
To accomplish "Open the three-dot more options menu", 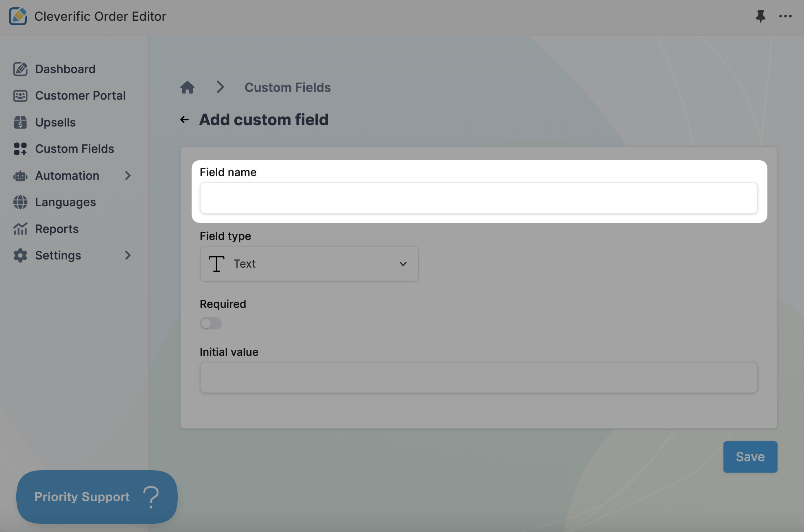I will (x=785, y=16).
